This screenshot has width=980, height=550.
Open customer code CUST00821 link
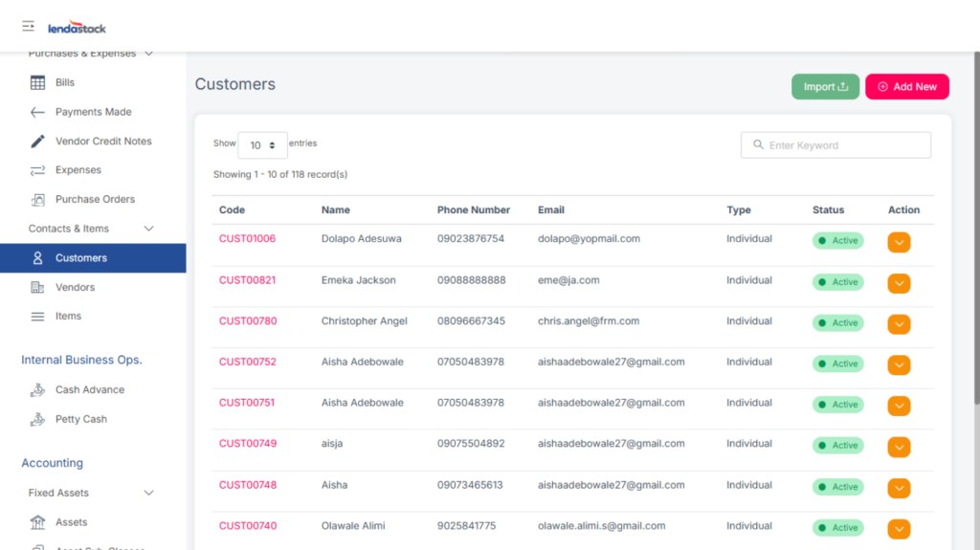click(247, 280)
